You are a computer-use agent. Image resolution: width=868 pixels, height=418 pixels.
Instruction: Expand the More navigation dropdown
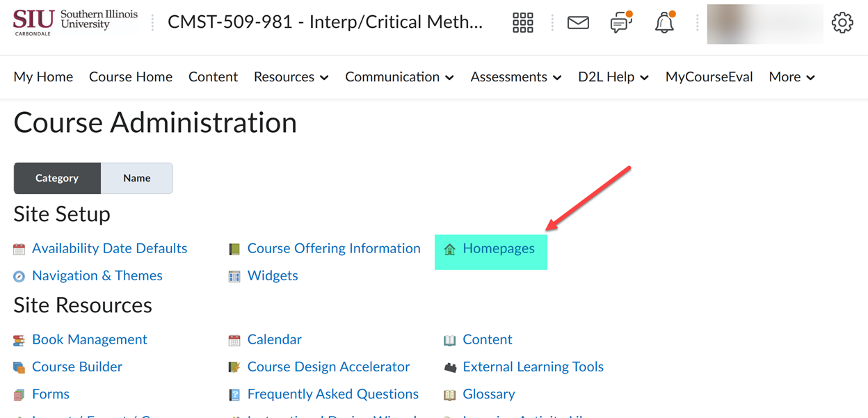coord(790,77)
